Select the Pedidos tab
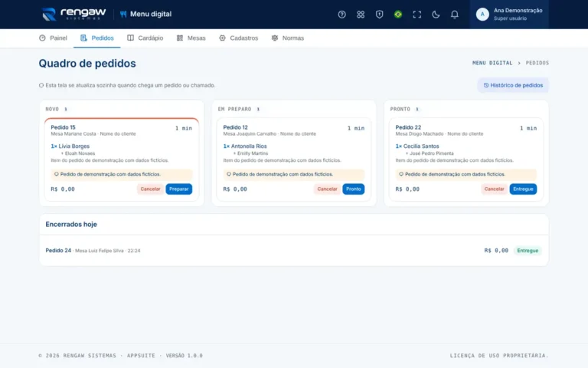 click(96, 38)
